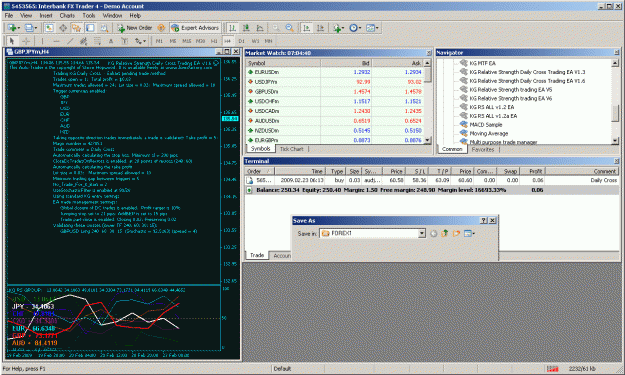The width and height of the screenshot is (625, 375).
Task: Open the View Menu dropdown in Save As
Action: point(469,234)
